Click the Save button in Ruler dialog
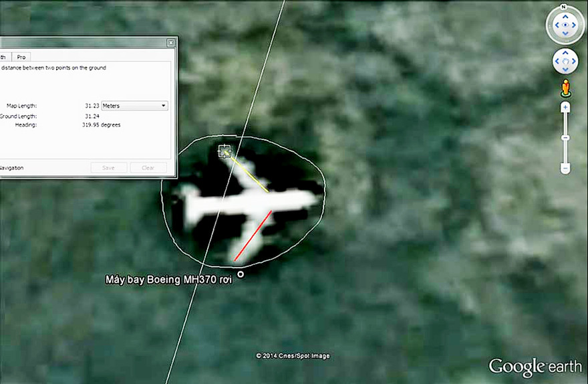 click(109, 168)
